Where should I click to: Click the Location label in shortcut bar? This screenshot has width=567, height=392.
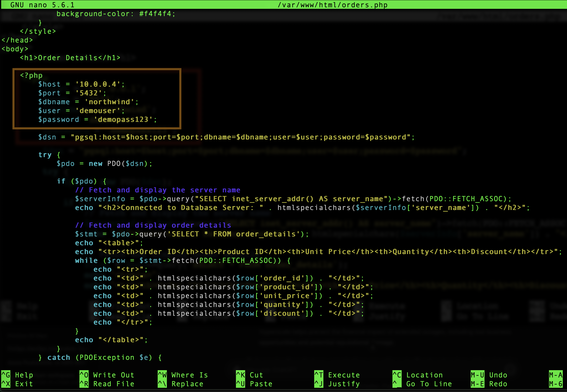click(424, 375)
